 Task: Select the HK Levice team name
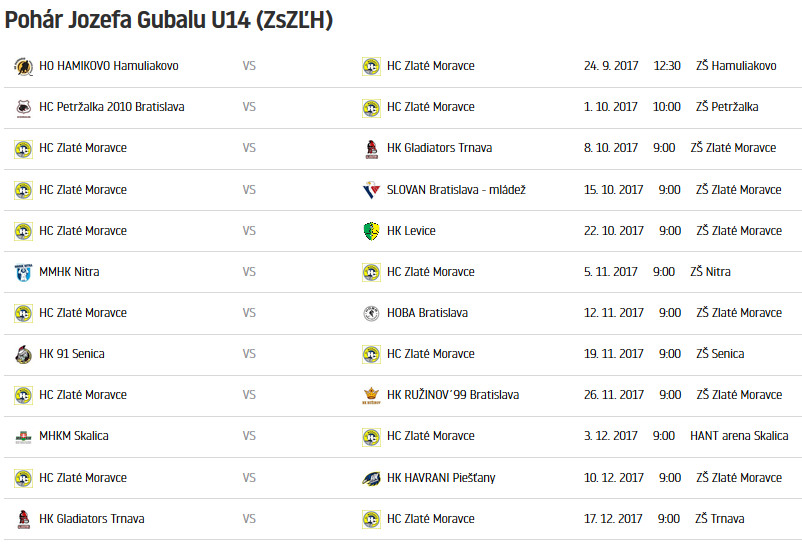[x=411, y=231]
